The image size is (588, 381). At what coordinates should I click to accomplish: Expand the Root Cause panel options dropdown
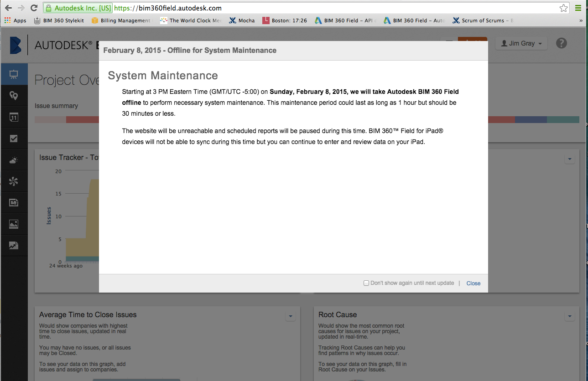(569, 316)
